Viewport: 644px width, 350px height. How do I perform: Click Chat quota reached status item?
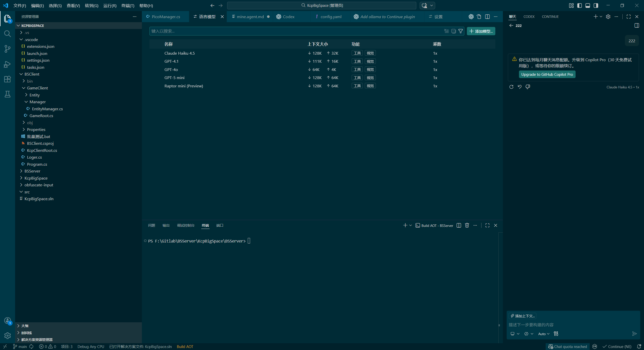click(x=568, y=346)
